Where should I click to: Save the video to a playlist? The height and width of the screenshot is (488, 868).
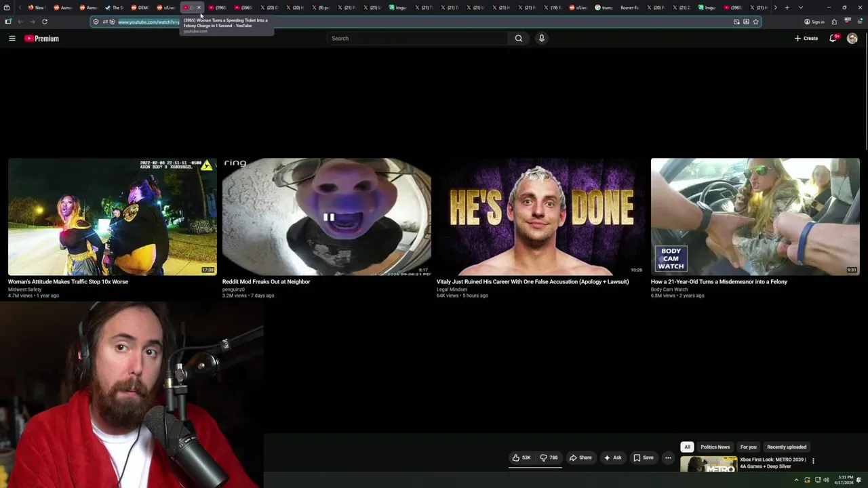[644, 457]
